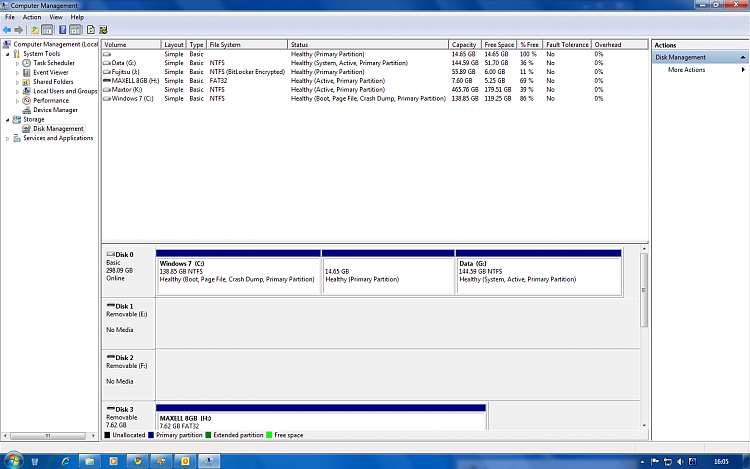Screen dimensions: 750x469
Task: Go back with the blue Back arrow
Action: 7,30
